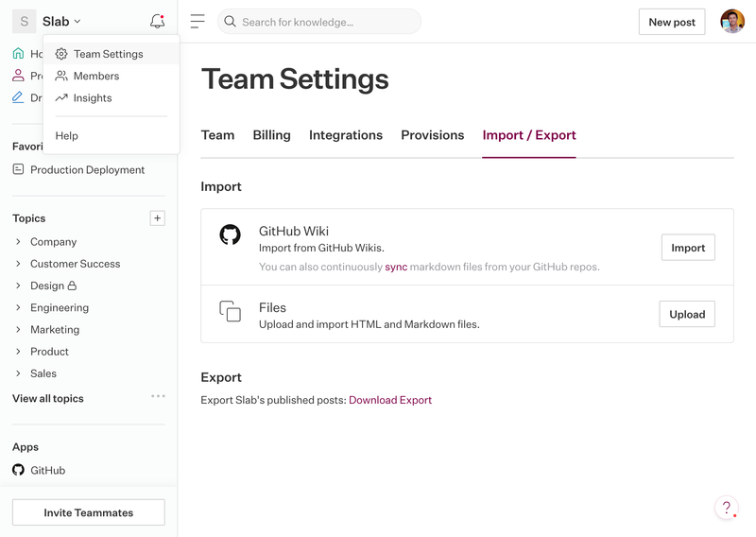Switch to the Billing tab
Screen dimensions: 756x537
[x=271, y=135]
